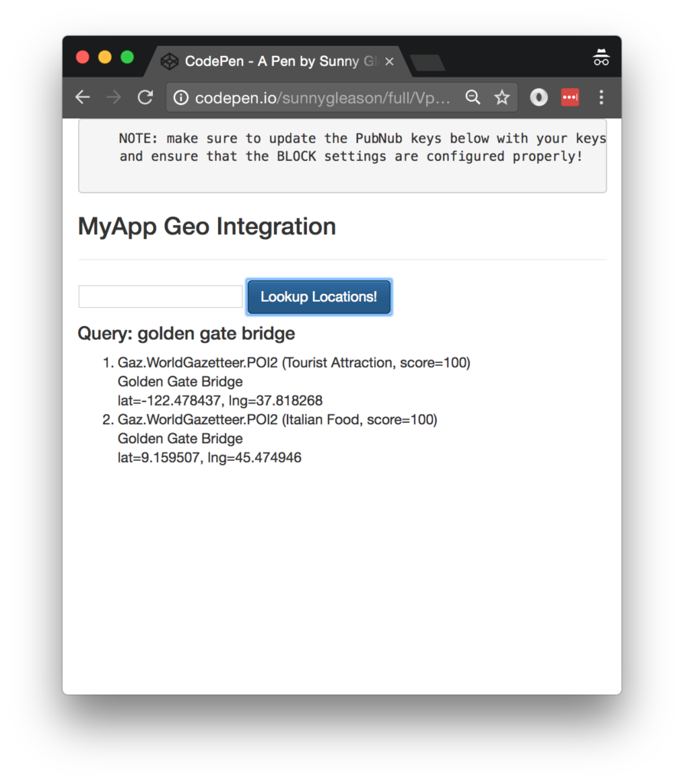Image resolution: width=684 pixels, height=784 pixels.
Task: Click the forward navigation arrow
Action: [113, 97]
